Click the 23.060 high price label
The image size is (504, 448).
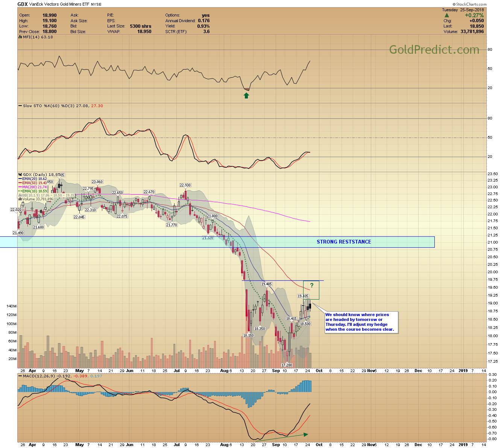click(97, 182)
